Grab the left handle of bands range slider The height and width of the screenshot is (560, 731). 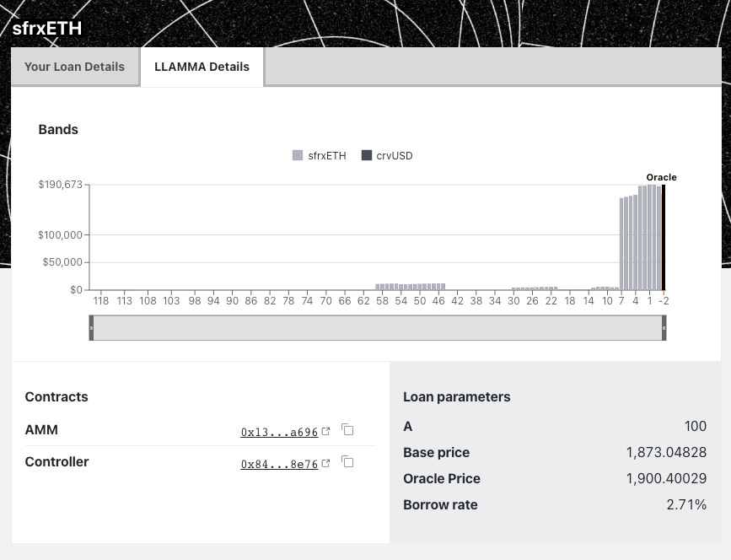[x=91, y=328]
